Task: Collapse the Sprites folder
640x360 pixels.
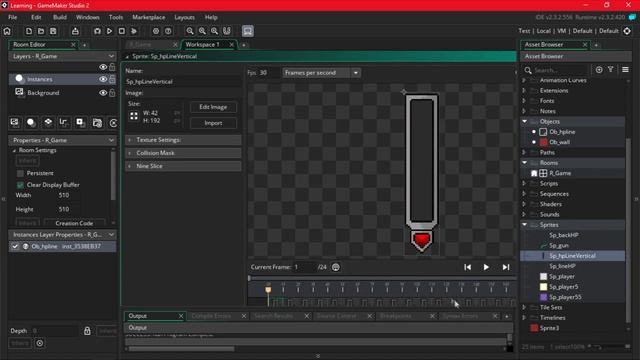Action: 524,224
